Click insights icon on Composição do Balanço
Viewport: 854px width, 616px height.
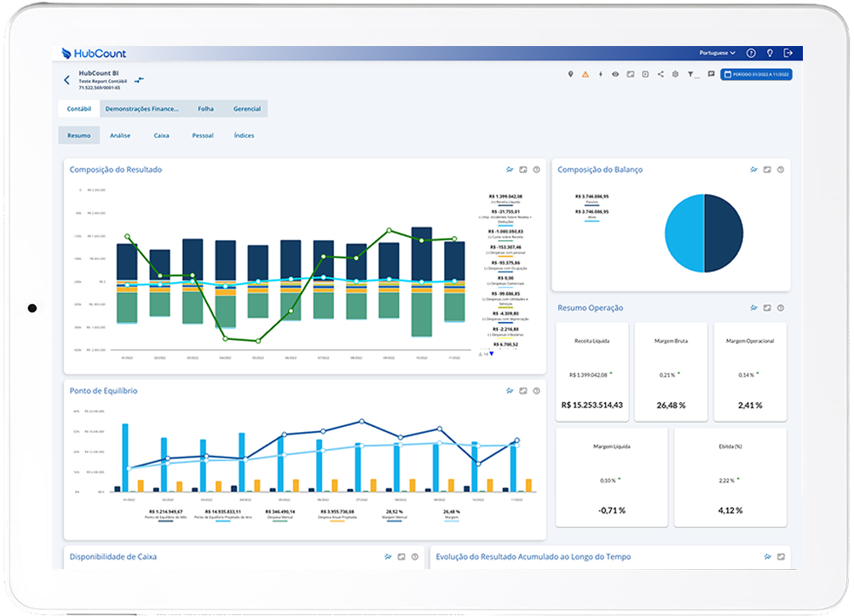753,170
